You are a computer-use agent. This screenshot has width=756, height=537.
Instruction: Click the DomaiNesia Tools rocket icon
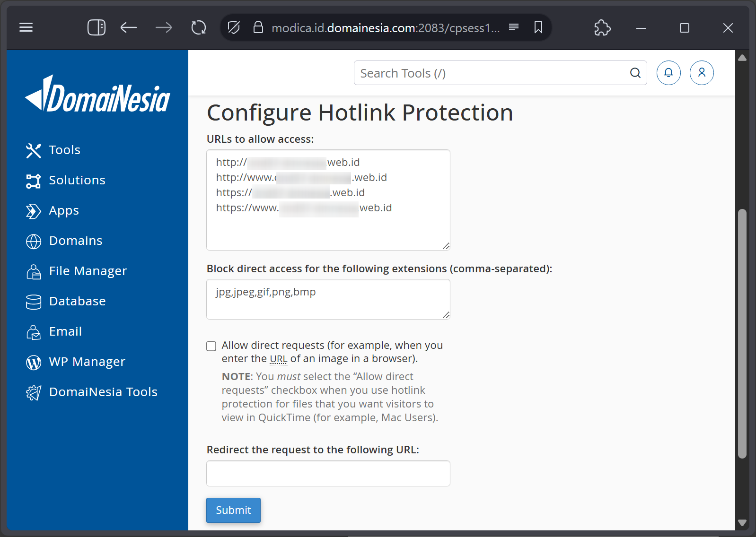coord(34,392)
